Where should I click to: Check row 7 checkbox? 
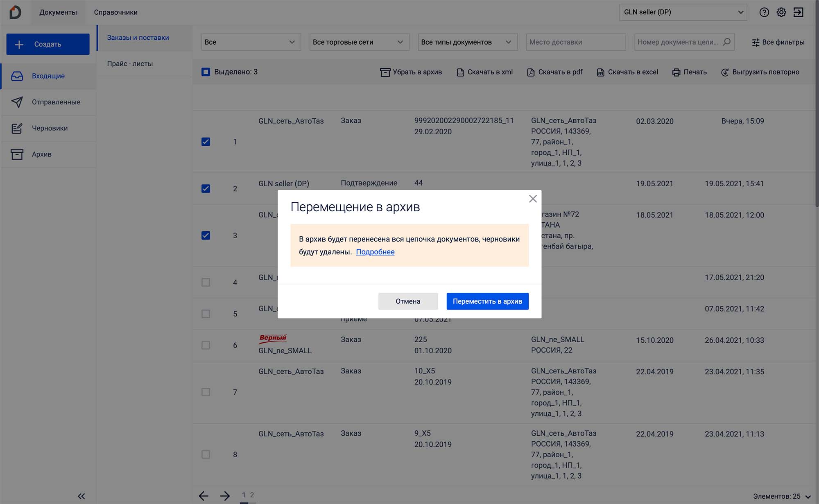tap(206, 392)
